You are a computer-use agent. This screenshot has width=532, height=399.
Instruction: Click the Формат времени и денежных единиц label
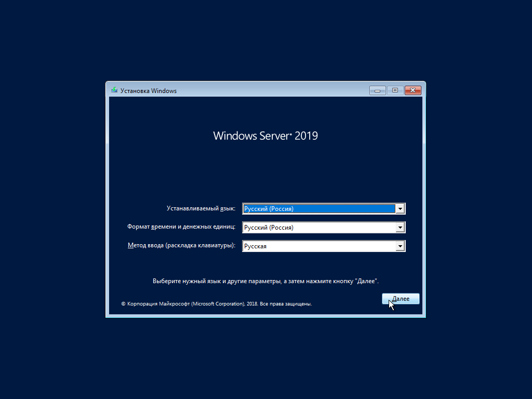181,227
